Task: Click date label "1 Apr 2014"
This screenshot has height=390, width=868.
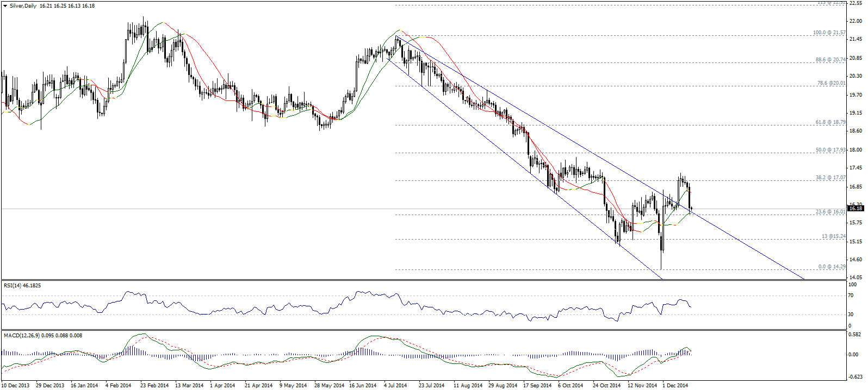Action: [224, 386]
